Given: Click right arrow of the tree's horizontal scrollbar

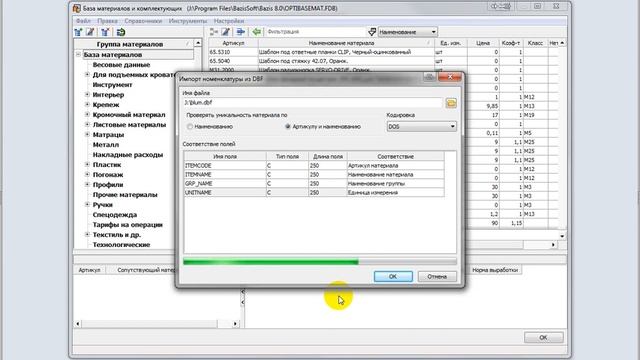Looking at the screenshot, I should pyautogui.click(x=235, y=324).
